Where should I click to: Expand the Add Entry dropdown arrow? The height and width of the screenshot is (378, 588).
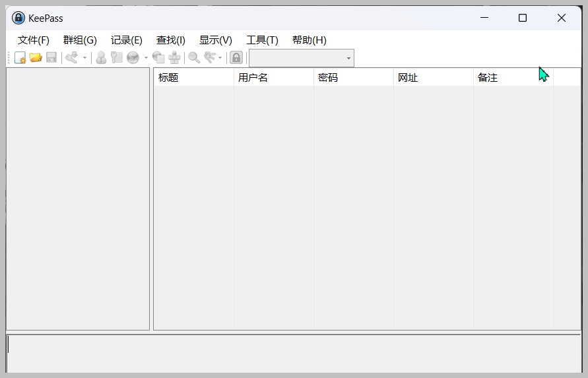tap(84, 58)
